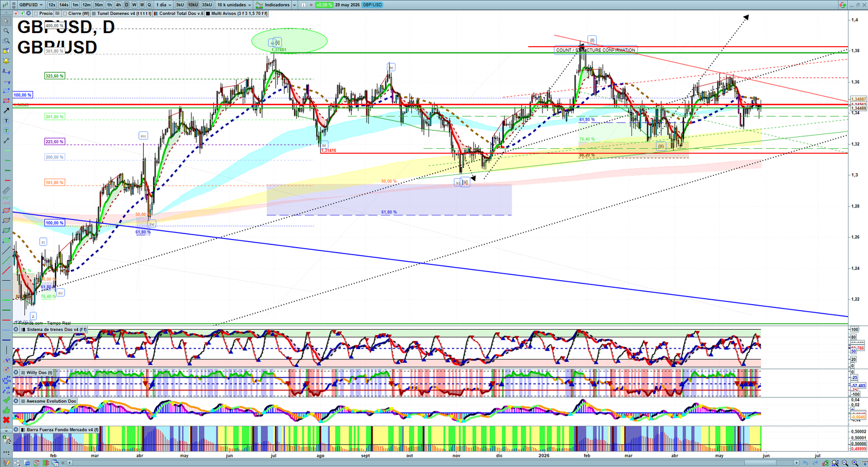Image resolution: width=868 pixels, height=467 pixels.
Task: Select the D daily timeframe
Action: coord(126,5)
